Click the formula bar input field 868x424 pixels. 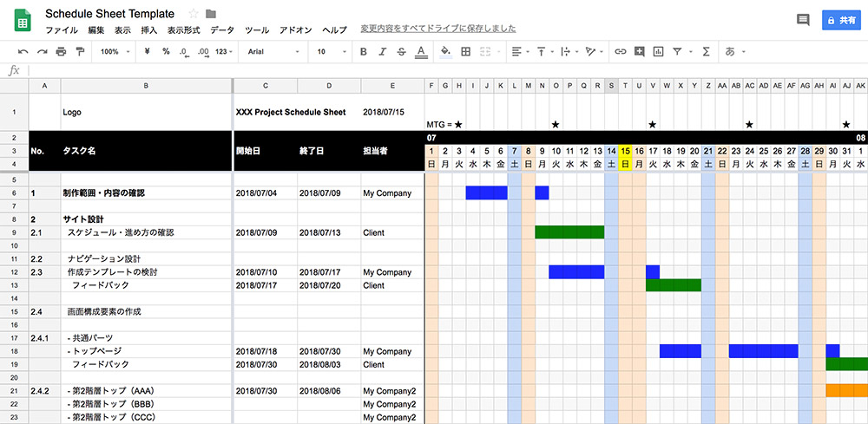pyautogui.click(x=434, y=71)
